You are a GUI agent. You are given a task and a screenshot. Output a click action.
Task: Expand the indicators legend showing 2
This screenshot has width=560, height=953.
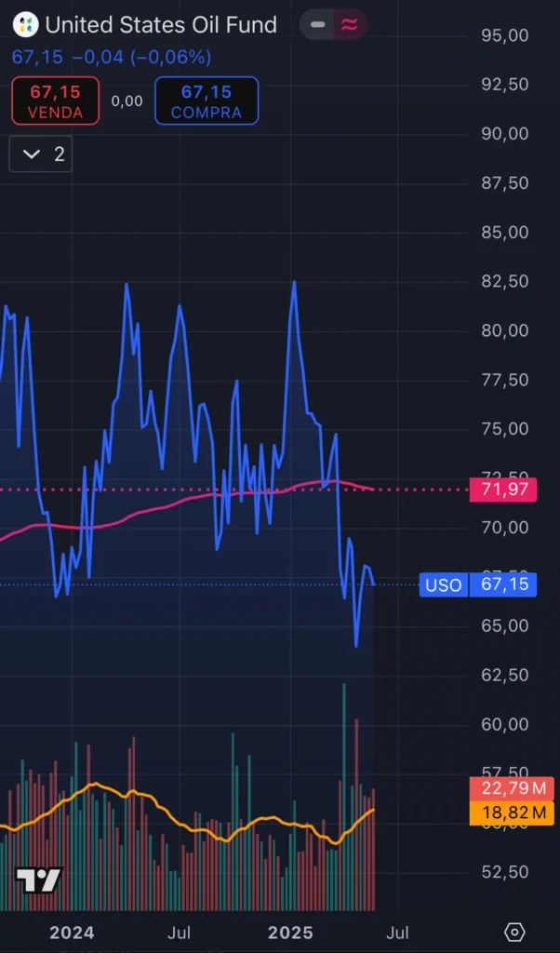(41, 154)
